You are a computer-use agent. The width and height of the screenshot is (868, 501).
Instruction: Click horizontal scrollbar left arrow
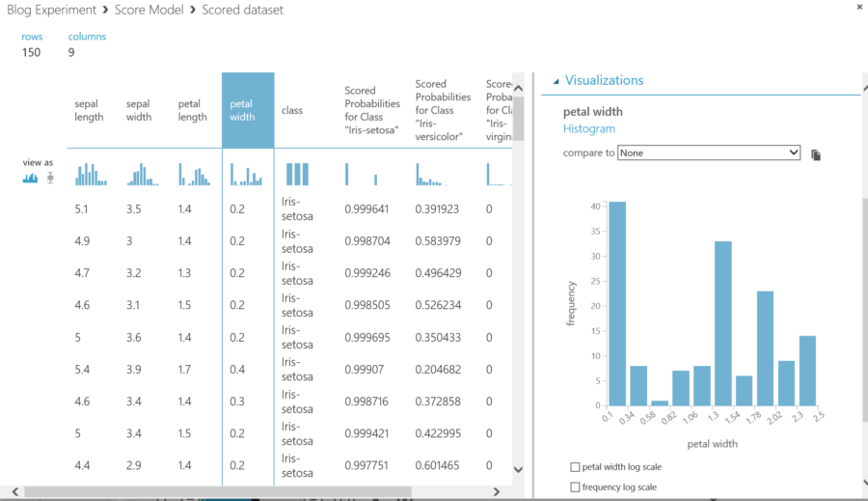[x=15, y=491]
